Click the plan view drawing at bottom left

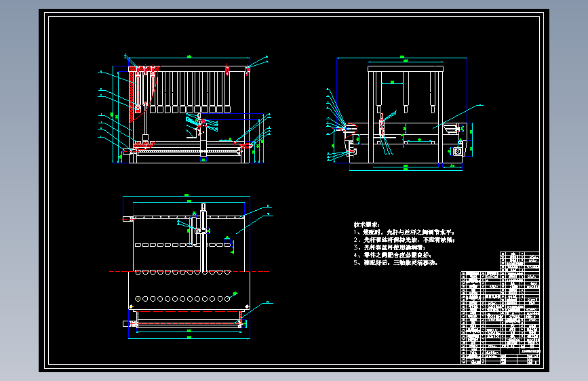coord(191,267)
